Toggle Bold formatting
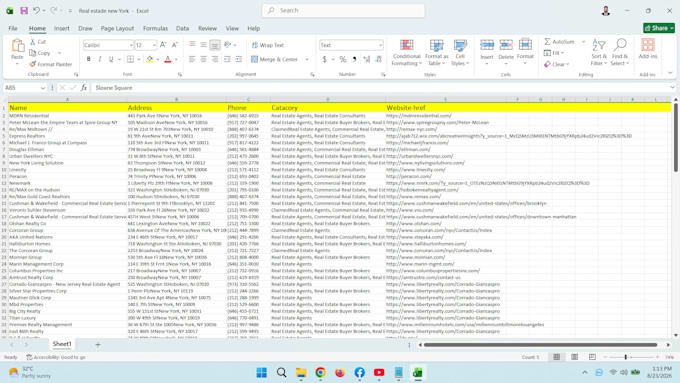The width and height of the screenshot is (680, 383). click(x=88, y=59)
